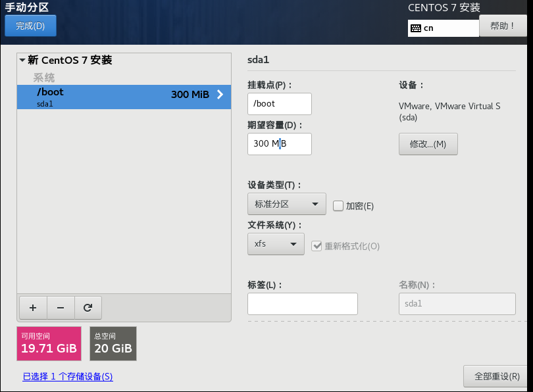Open the 标准分区 device type dropdown
This screenshot has height=392, width=533.
[286, 204]
